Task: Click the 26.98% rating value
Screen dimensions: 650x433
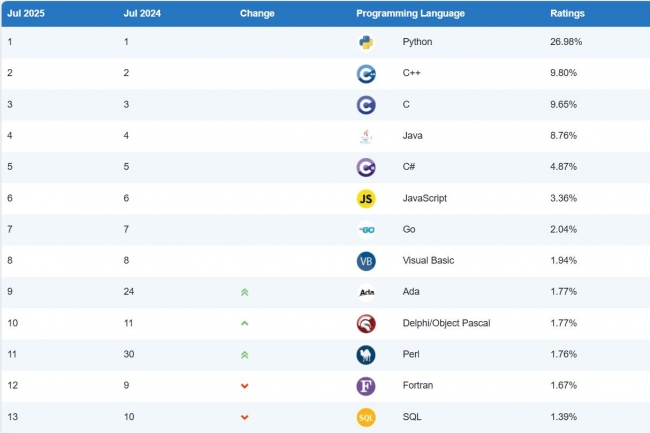Action: pos(566,42)
